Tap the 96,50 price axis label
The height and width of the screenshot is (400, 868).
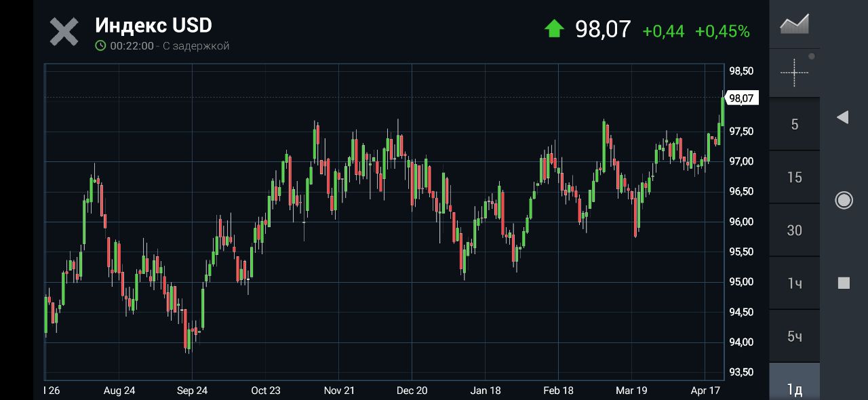click(x=741, y=191)
